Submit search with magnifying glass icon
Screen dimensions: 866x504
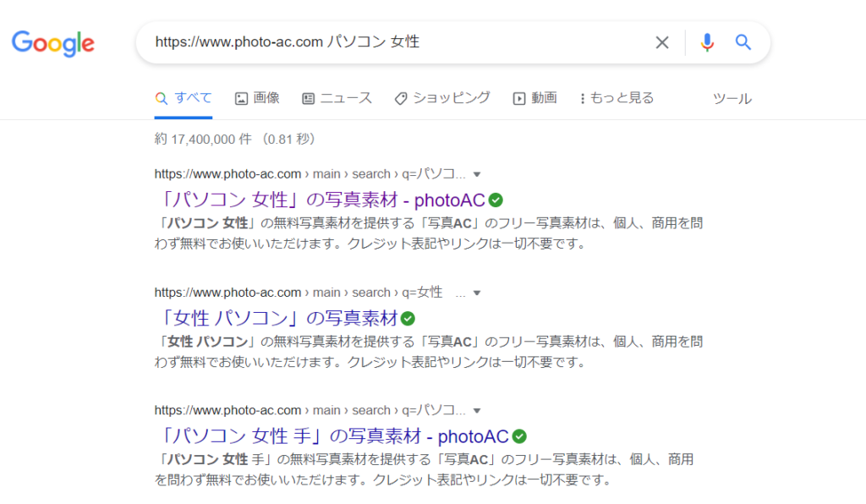click(x=743, y=42)
